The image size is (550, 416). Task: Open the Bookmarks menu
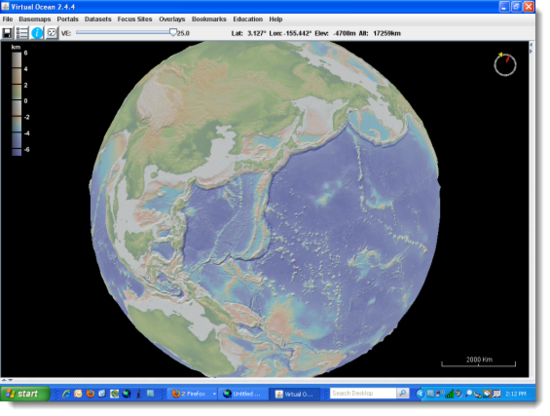coord(209,19)
